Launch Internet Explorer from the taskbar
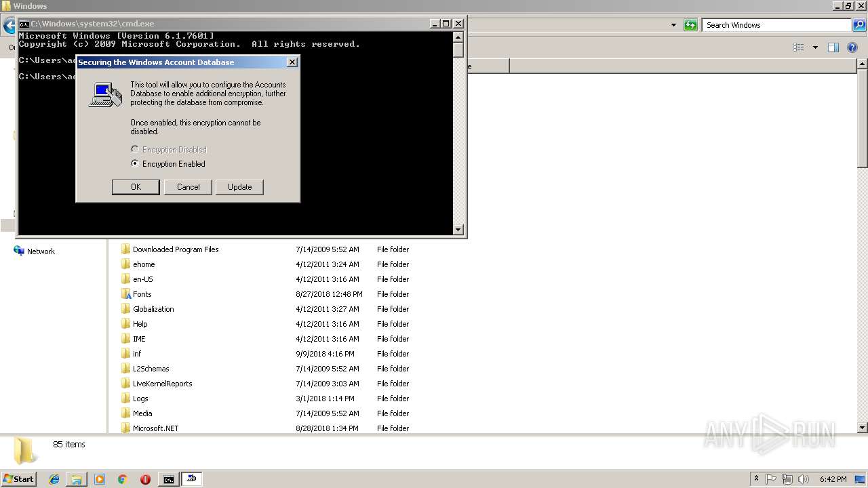Viewport: 868px width, 488px height. pos(54,479)
